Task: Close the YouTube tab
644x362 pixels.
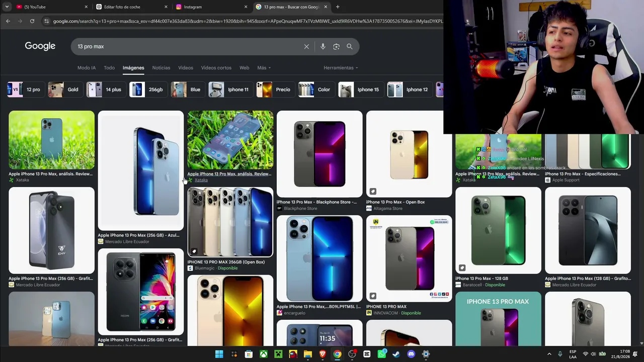Action: coord(86,7)
